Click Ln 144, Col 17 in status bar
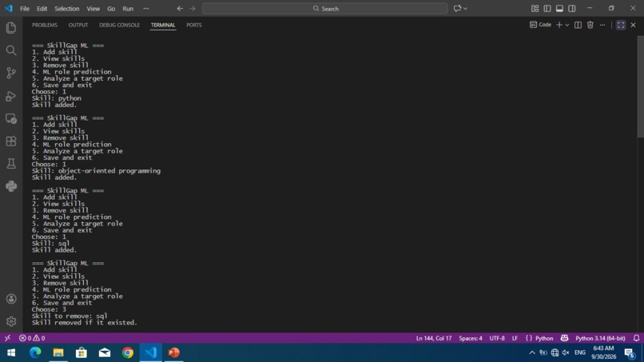This screenshot has width=644, height=362. [434, 338]
